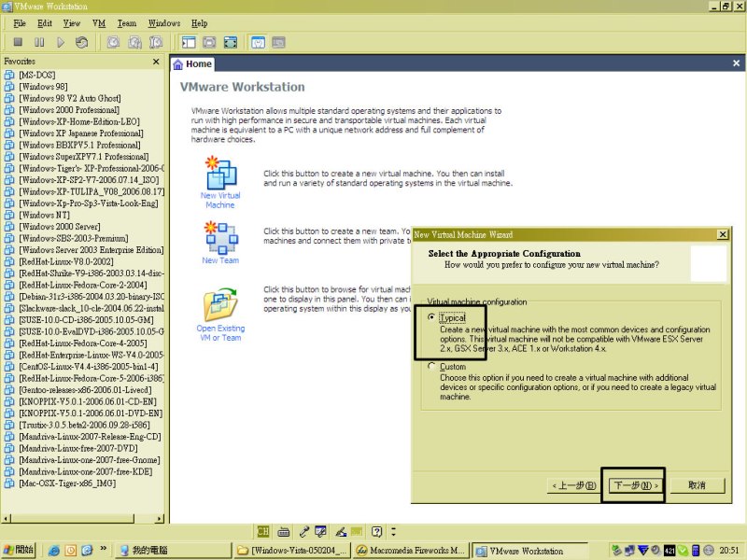Select [MS-DOS] in Favorites
Viewport: 747px width, 560px height.
point(37,75)
